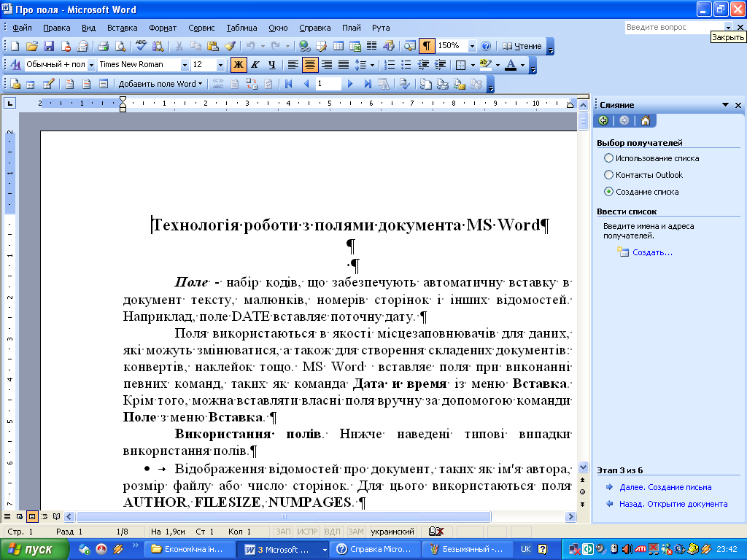Toggle center alignment

(309, 64)
